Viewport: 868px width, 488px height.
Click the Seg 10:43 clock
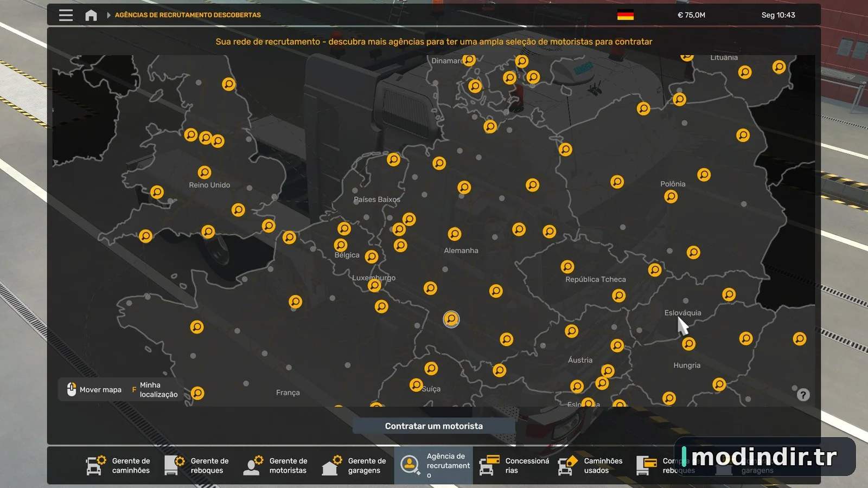click(x=778, y=15)
